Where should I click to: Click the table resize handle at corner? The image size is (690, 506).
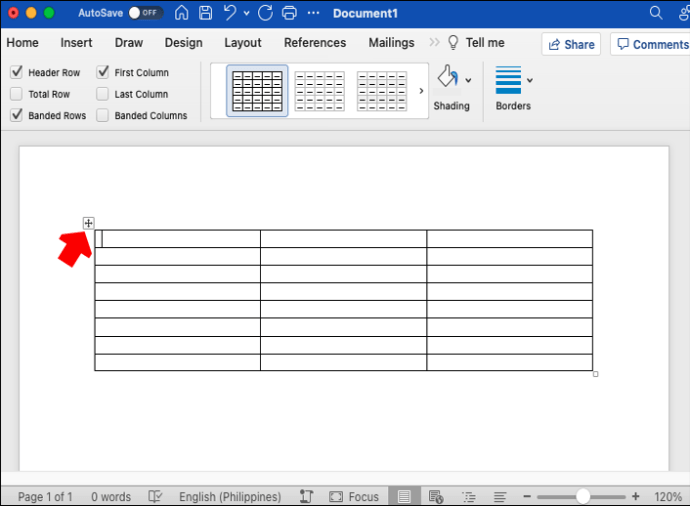595,374
